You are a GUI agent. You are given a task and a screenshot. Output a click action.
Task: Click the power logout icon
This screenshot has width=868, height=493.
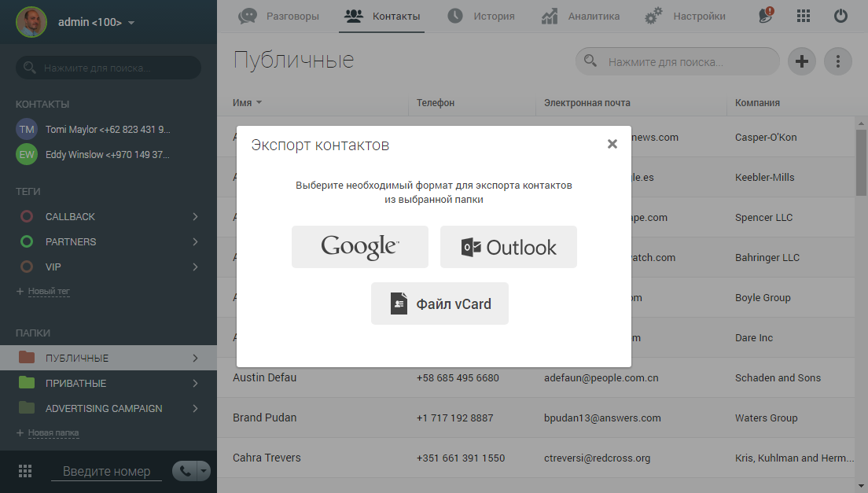click(840, 16)
